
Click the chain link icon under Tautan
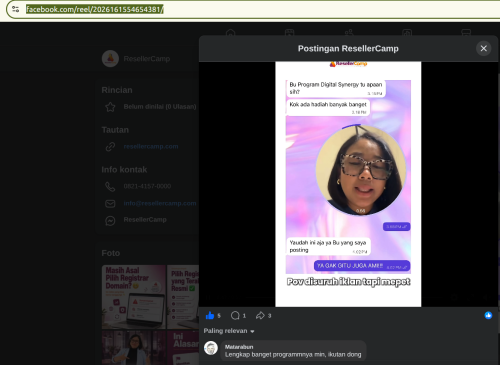point(110,147)
